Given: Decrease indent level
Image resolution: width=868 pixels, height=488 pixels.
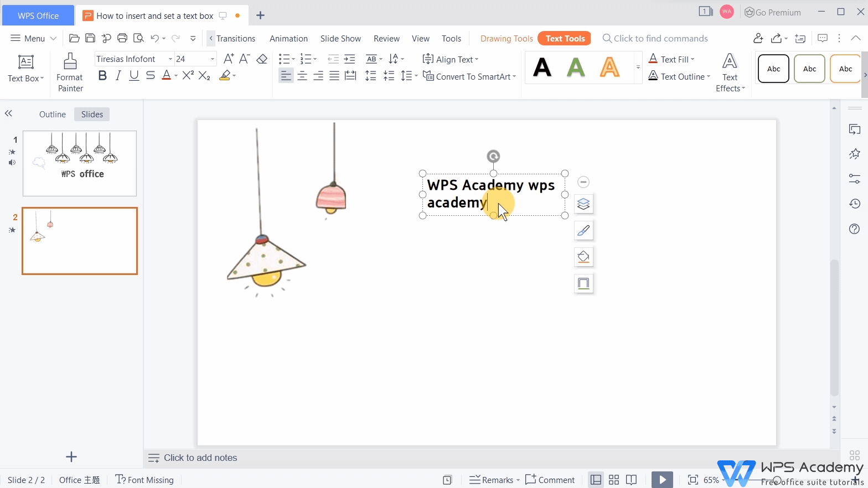Looking at the screenshot, I should coord(333,59).
